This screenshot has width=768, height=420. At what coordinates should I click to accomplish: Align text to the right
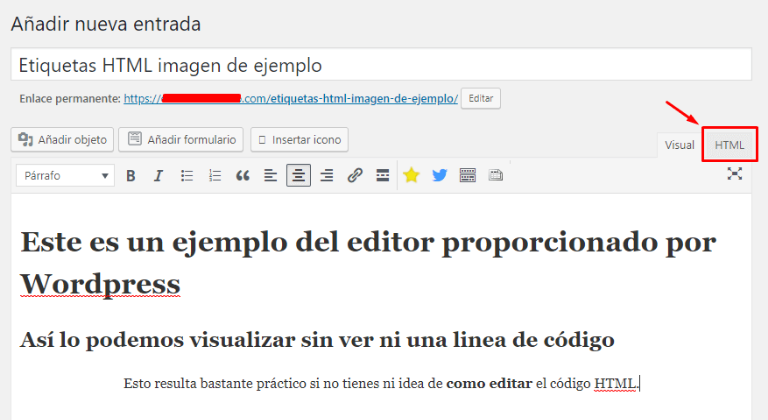click(327, 175)
